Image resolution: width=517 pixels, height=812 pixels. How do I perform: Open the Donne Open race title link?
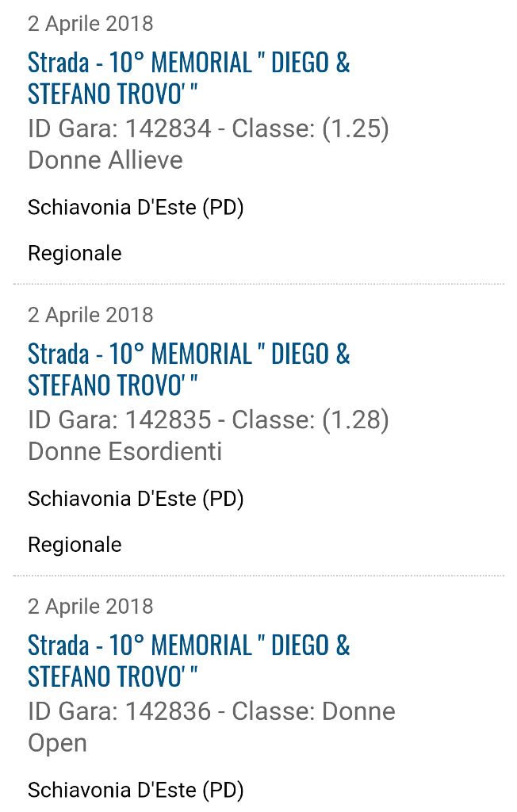click(x=189, y=661)
